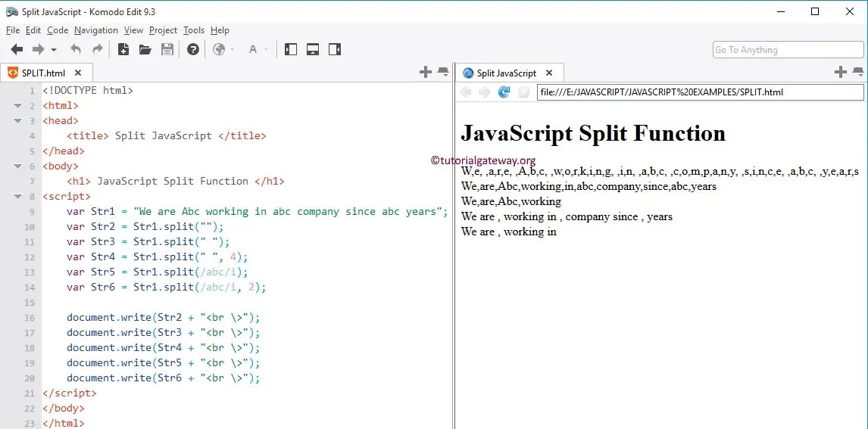Click output 'We are , working in' last line
The width and height of the screenshot is (868, 429).
509,232
